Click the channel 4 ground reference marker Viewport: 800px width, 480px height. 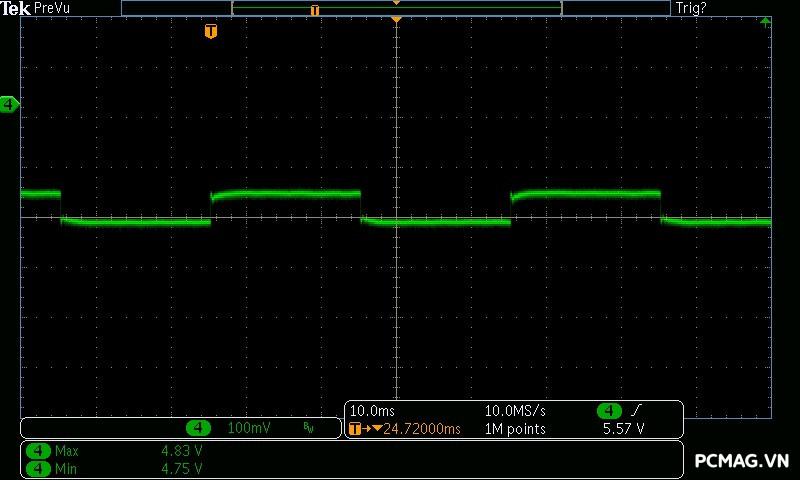pyautogui.click(x=9, y=104)
